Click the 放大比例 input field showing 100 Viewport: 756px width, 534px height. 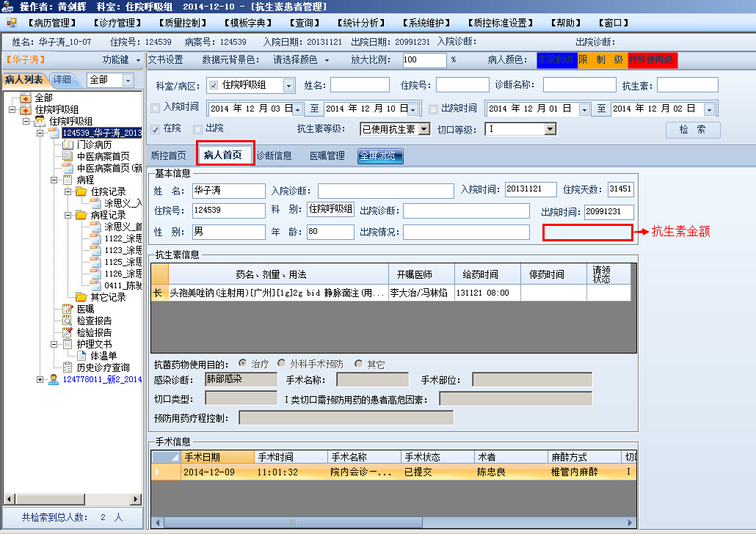[424, 59]
